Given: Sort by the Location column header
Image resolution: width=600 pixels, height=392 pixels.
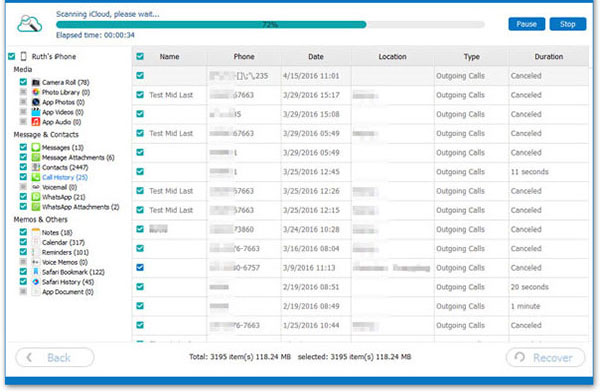Looking at the screenshot, I should tap(392, 57).
